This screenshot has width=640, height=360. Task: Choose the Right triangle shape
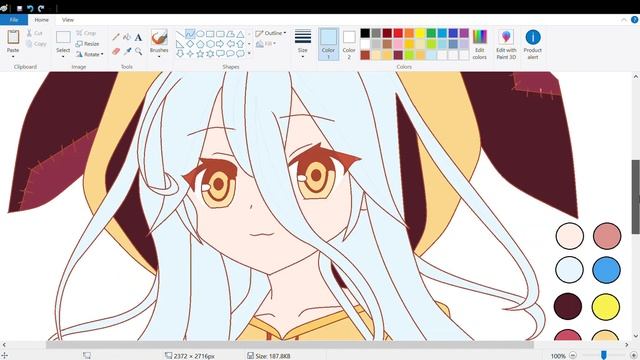click(180, 44)
